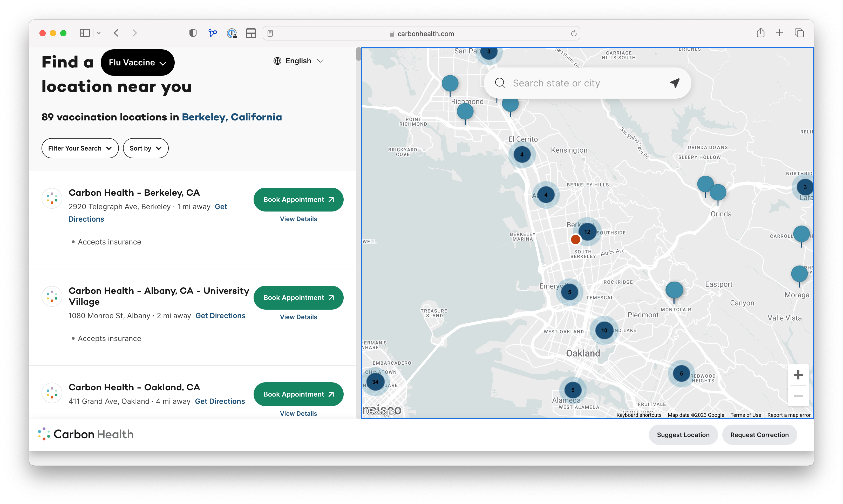
Task: Click the carbonhealth.com address bar
Action: click(x=421, y=33)
